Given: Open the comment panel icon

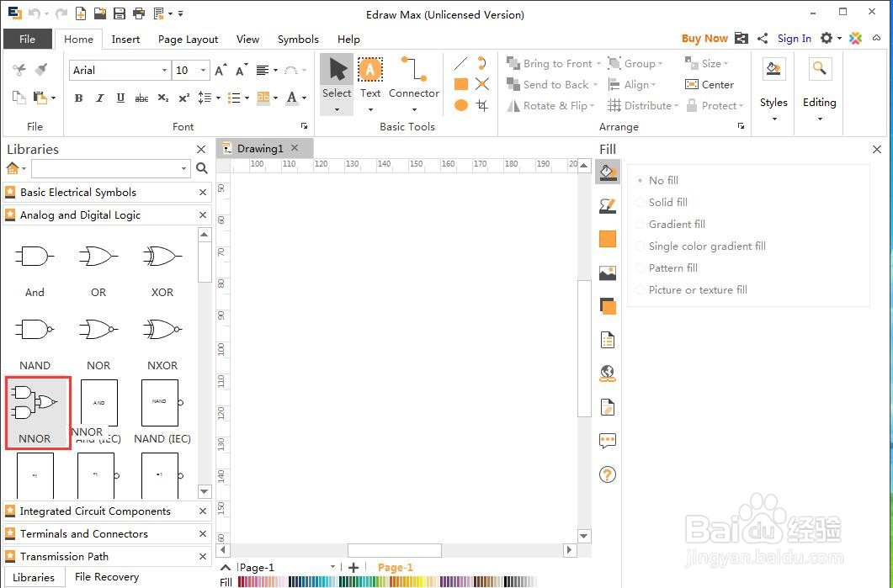Looking at the screenshot, I should tap(608, 441).
